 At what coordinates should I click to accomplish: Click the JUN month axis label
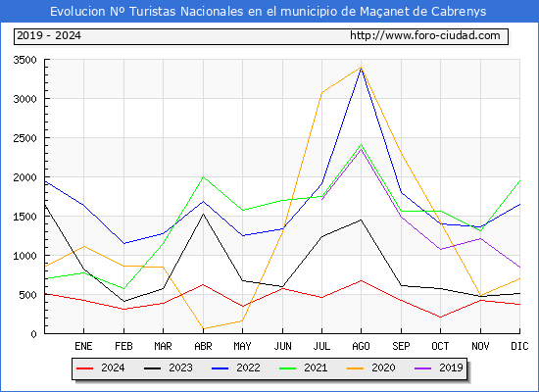point(282,346)
